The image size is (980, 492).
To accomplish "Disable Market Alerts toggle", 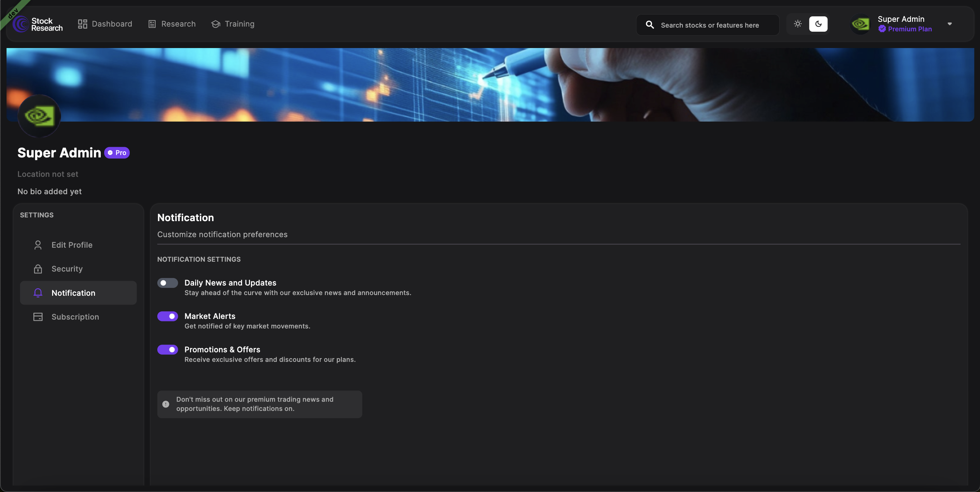I will 168,317.
